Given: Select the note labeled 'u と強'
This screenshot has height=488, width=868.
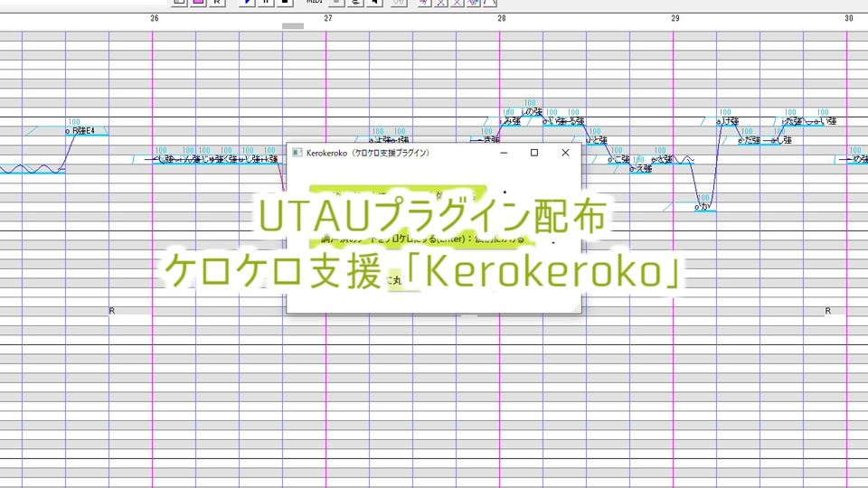Looking at the screenshot, I should (597, 141).
